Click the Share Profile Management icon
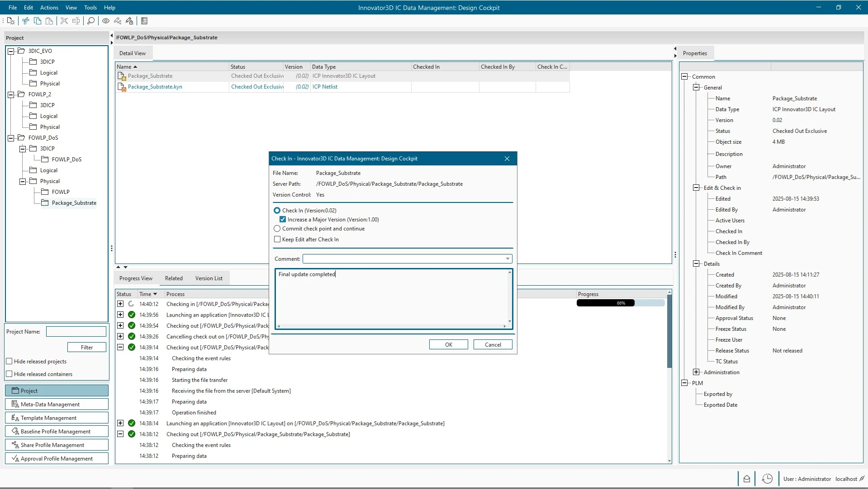The height and width of the screenshot is (489, 868). click(15, 445)
